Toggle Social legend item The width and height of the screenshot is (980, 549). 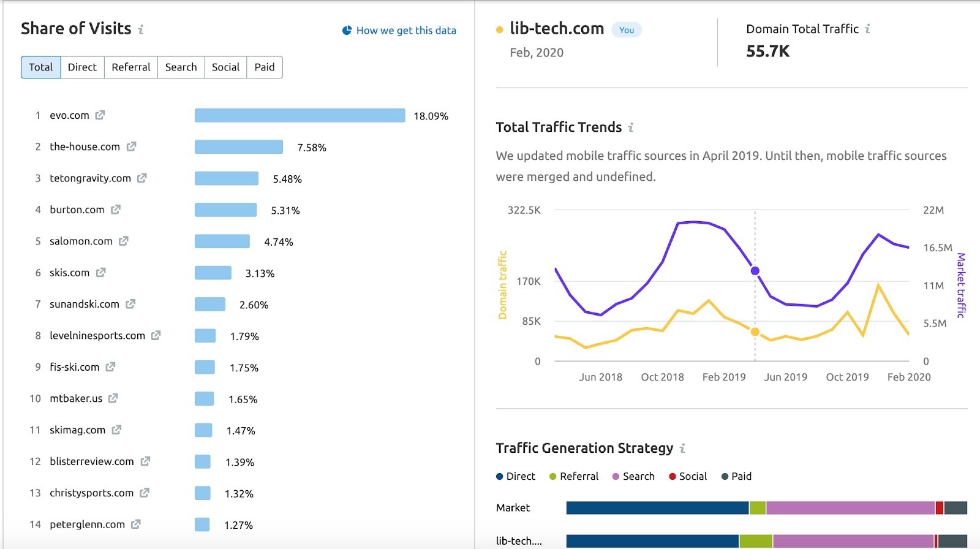click(688, 476)
